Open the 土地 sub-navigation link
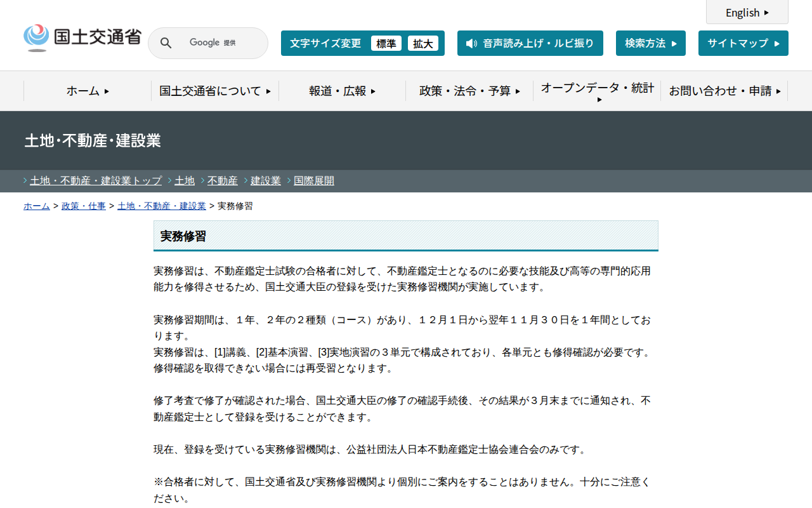Viewport: 812px width, 508px height. pyautogui.click(x=185, y=181)
